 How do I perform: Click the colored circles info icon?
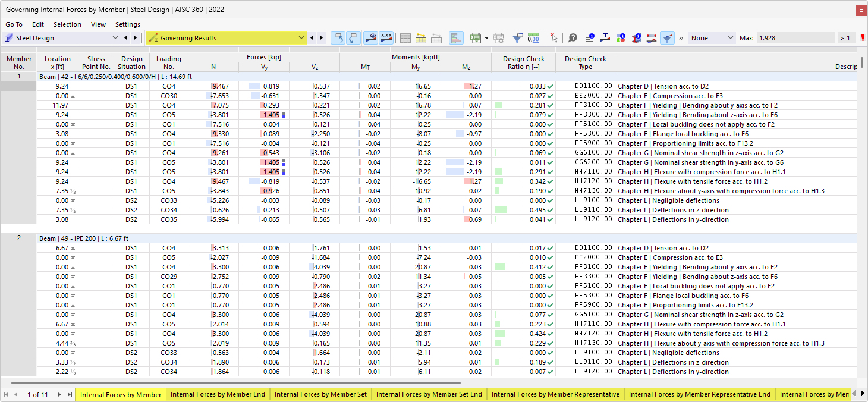(621, 38)
